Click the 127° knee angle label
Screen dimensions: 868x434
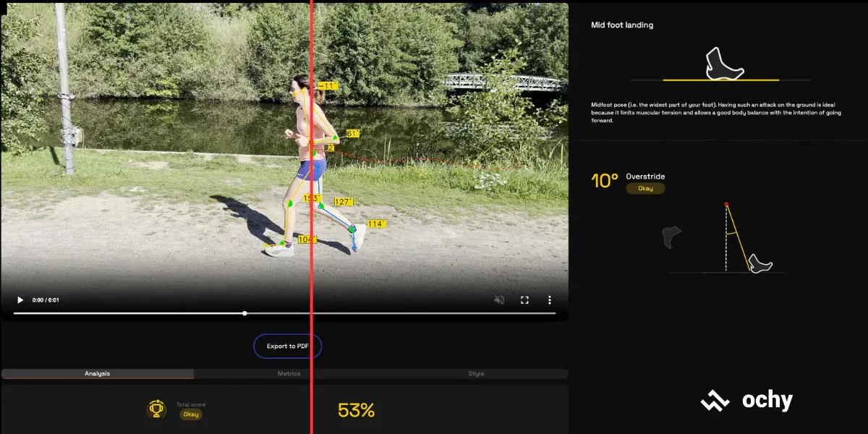click(344, 202)
